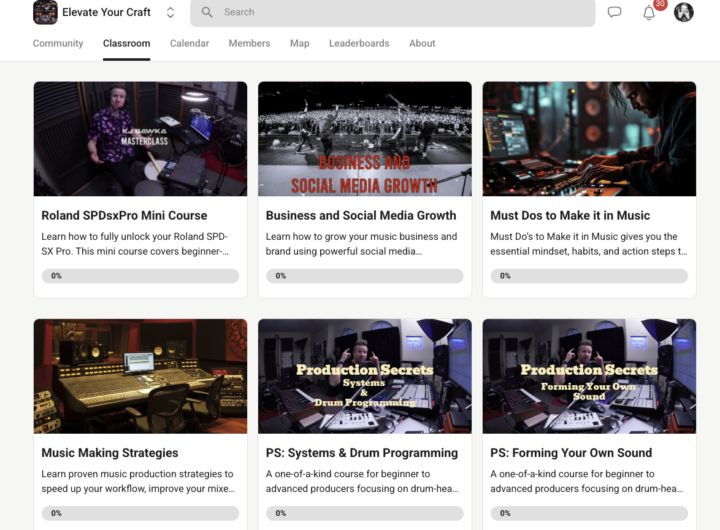This screenshot has width=720, height=530.
Task: Open the chat messages icon
Action: click(614, 12)
